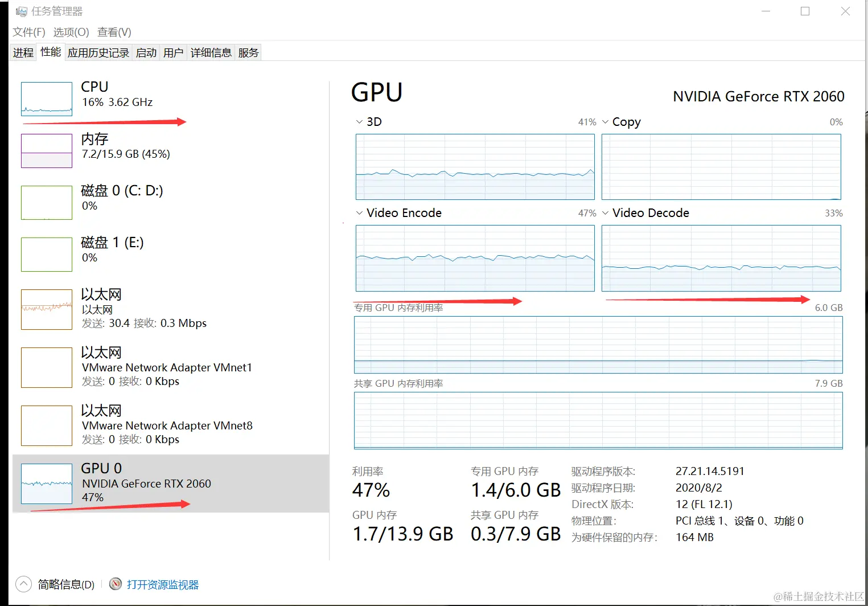Open the 以太网 Ethernet performance graph
This screenshot has height=606, width=868.
[46, 309]
